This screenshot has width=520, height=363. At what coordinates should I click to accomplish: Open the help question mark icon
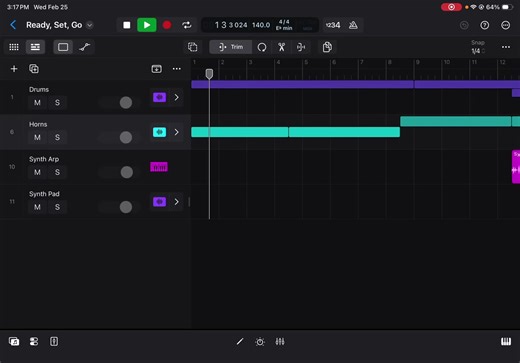click(485, 25)
